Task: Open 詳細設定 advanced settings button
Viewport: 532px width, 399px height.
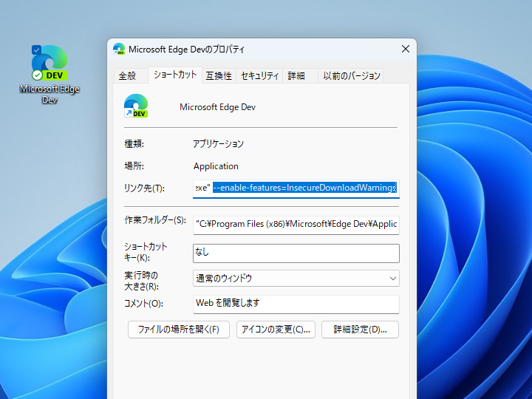Action: (360, 330)
